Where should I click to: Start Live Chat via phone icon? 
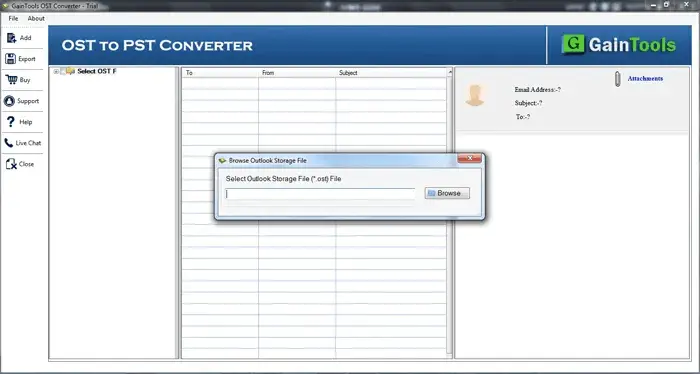tap(8, 143)
